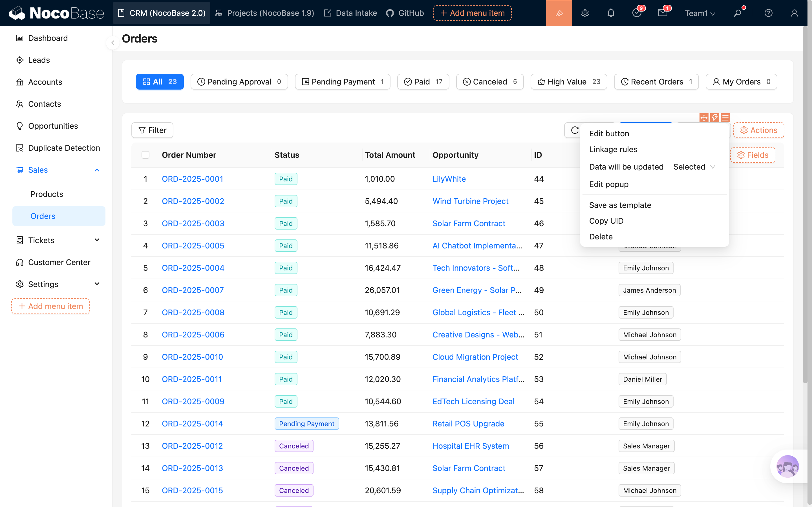Image resolution: width=812 pixels, height=507 pixels.
Task: Select Linkage rules menu entry
Action: click(x=613, y=149)
